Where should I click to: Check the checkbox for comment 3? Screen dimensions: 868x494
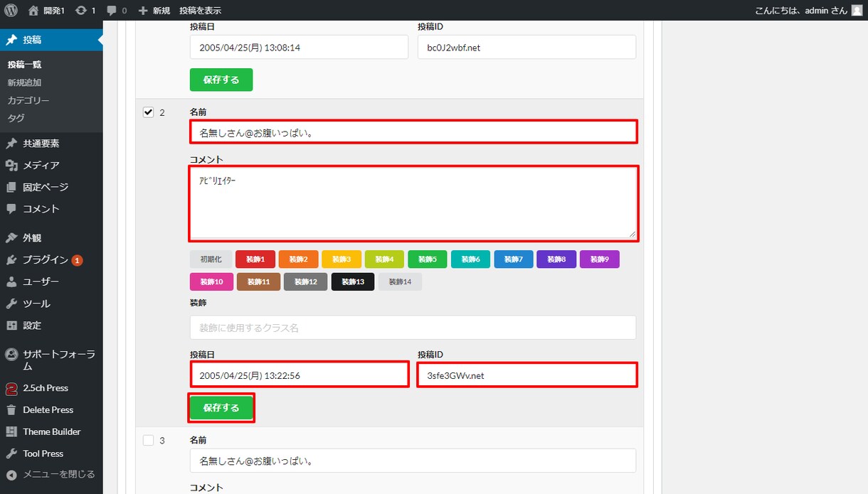point(148,440)
